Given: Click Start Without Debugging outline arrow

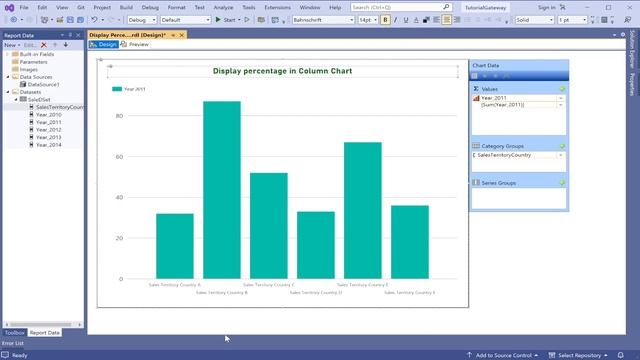Looking at the screenshot, I should point(247,20).
